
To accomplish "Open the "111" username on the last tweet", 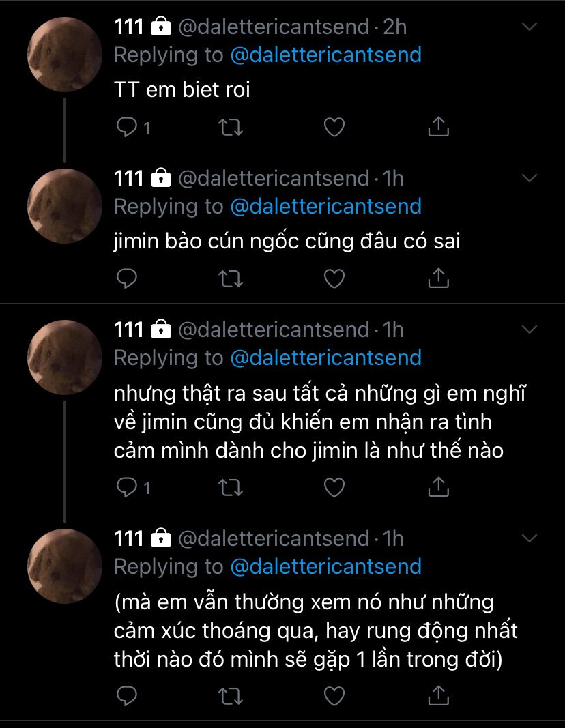I will click(128, 538).
